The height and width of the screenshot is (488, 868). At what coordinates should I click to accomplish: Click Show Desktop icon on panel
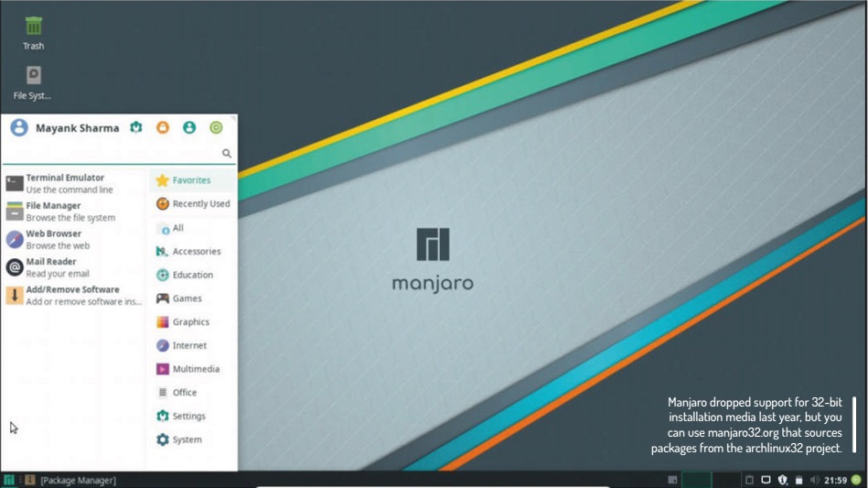[672, 480]
